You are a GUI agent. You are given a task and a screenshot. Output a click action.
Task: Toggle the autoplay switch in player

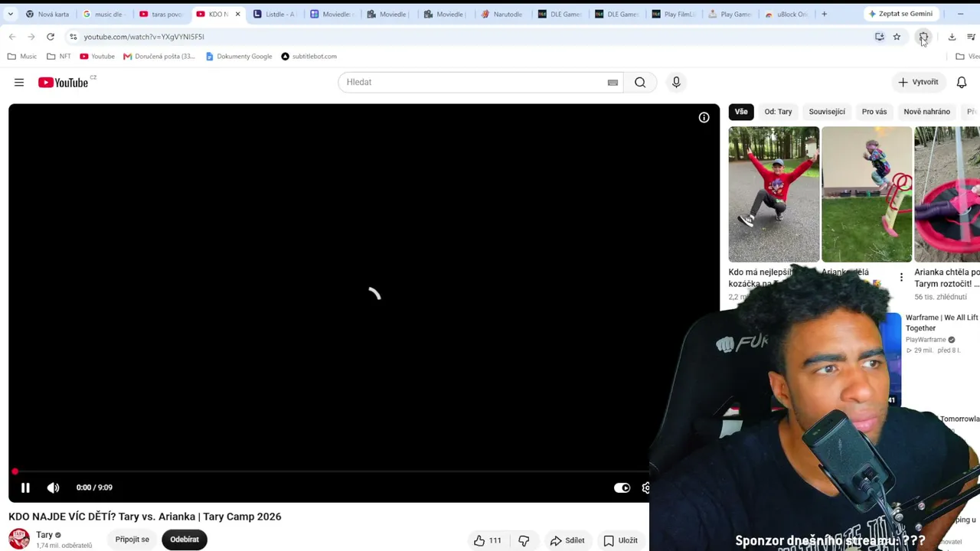(622, 487)
